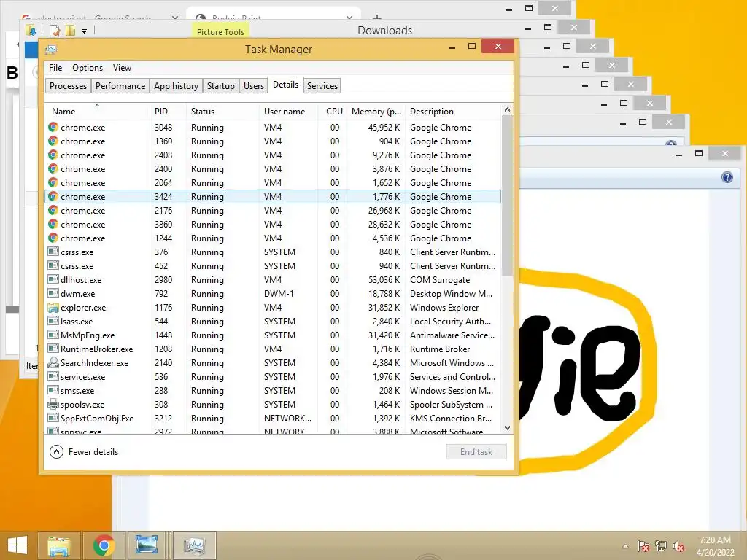The height and width of the screenshot is (560, 747).
Task: Open the View menu in Task Manager
Action: point(122,68)
